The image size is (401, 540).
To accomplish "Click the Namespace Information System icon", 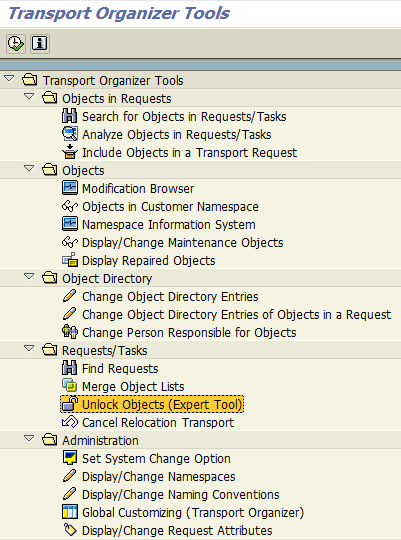I will pyautogui.click(x=70, y=224).
